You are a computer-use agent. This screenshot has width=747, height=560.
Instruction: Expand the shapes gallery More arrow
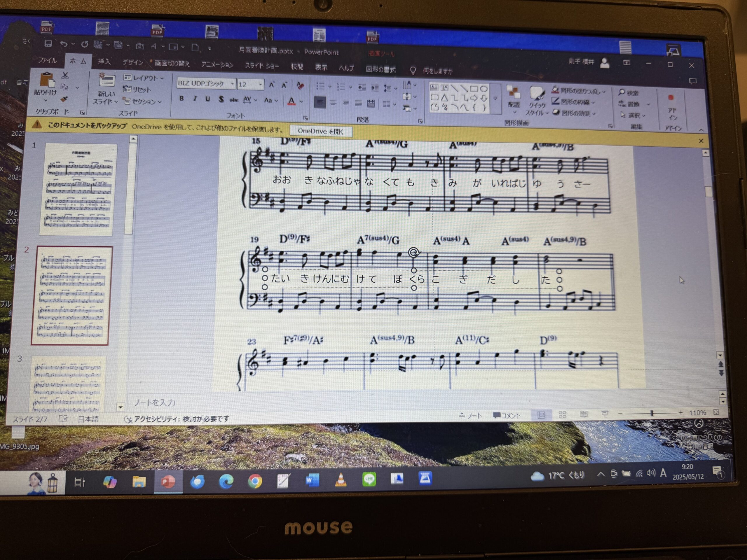click(495, 99)
